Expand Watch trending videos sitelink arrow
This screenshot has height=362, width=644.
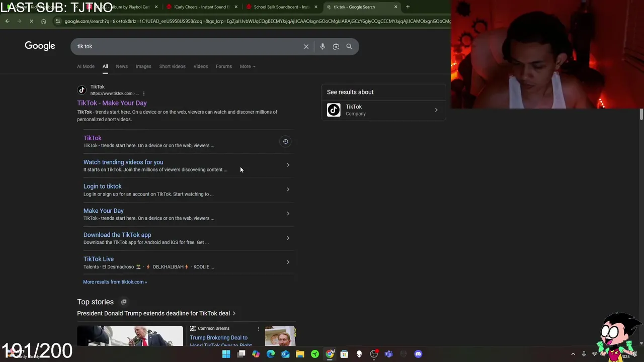click(x=288, y=165)
